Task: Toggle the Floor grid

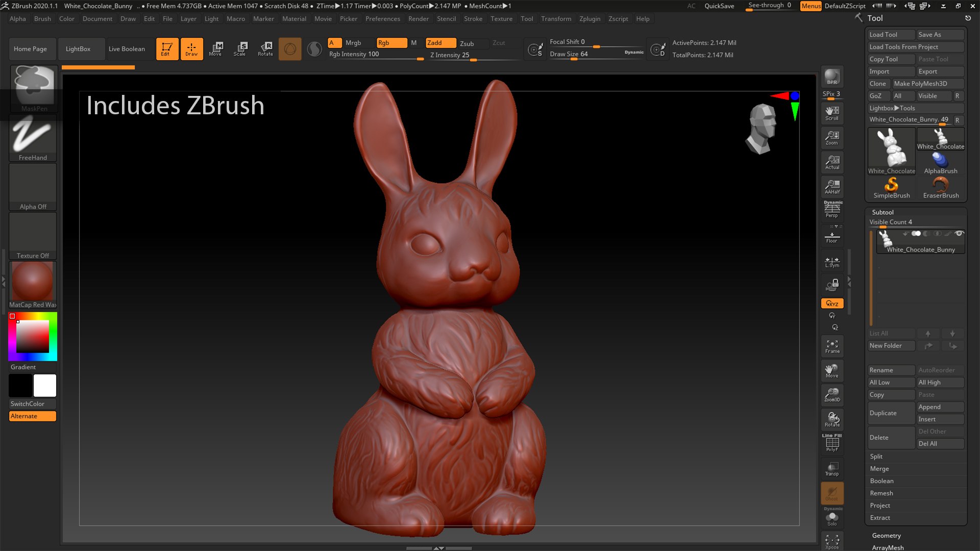Action: (x=832, y=236)
